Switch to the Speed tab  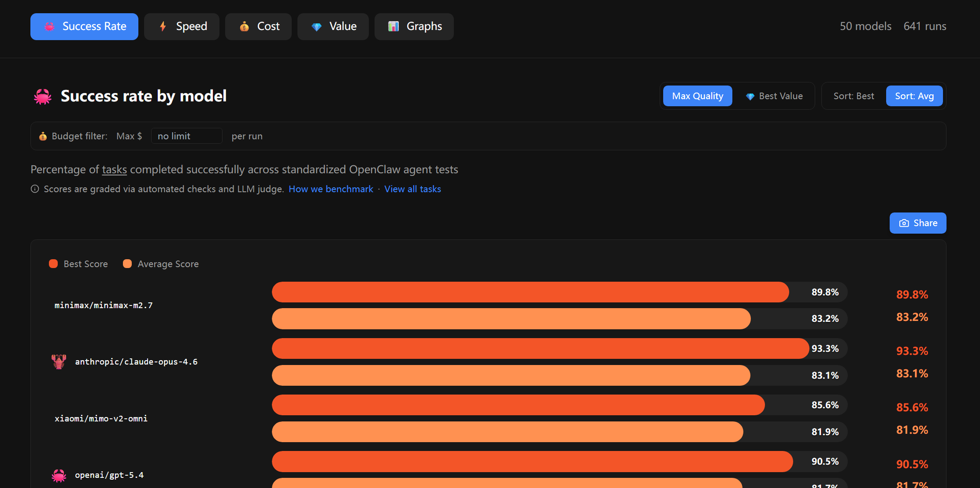click(182, 26)
